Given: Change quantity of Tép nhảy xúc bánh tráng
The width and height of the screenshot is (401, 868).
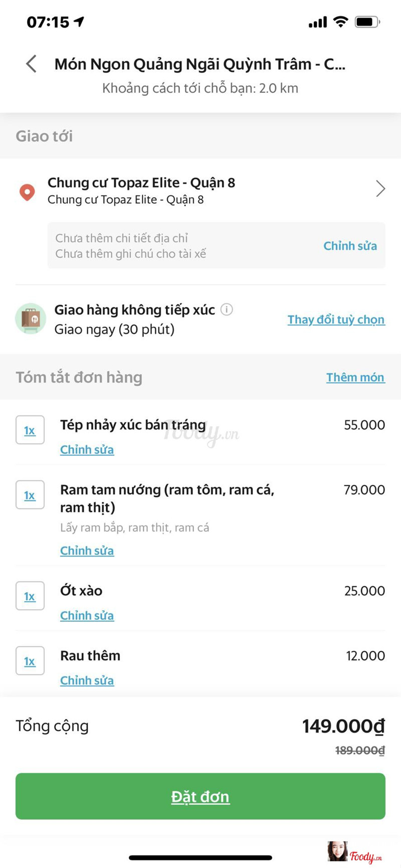Looking at the screenshot, I should pos(30,430).
